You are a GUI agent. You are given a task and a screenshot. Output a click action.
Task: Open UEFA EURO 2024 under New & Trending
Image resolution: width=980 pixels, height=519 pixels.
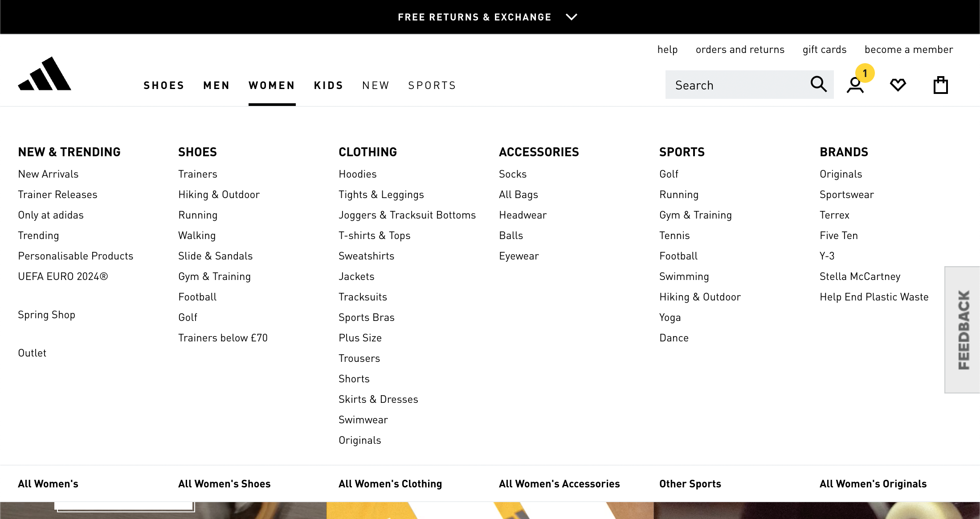[x=63, y=276]
